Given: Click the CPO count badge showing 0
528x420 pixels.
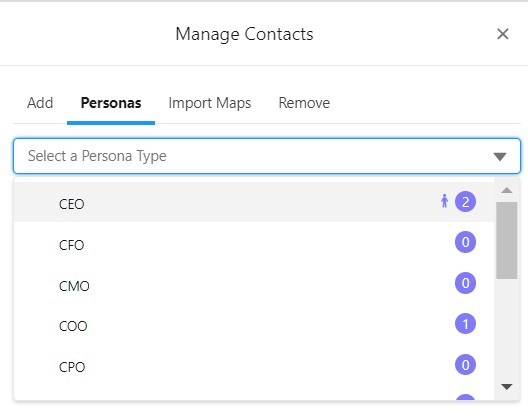Looking at the screenshot, I should click(x=465, y=364).
